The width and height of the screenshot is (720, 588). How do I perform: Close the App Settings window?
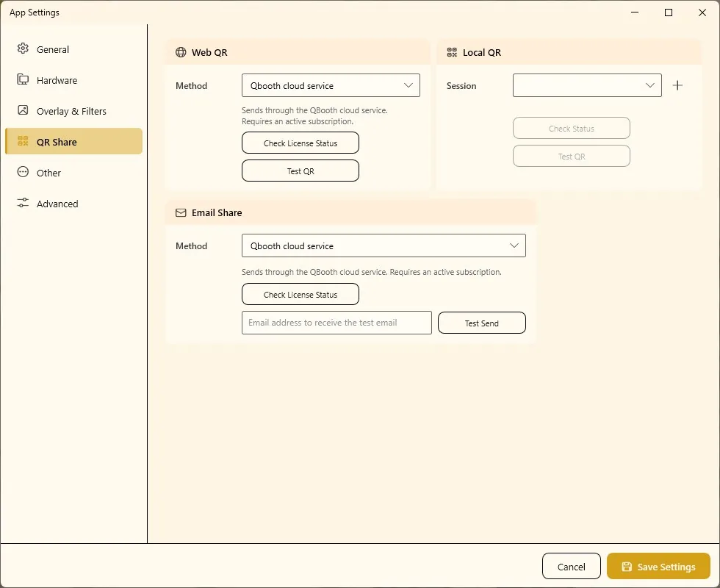702,12
